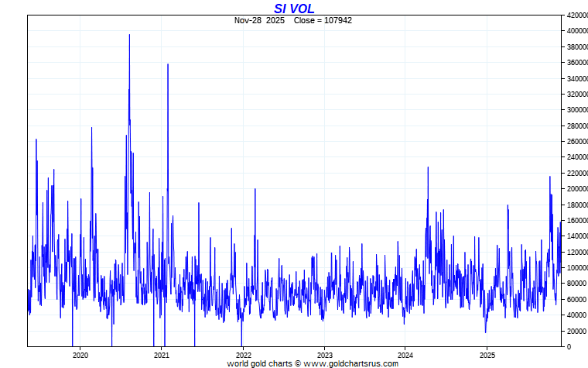Click the Nov-28 2025 date label
The image size is (588, 368).
[261, 20]
